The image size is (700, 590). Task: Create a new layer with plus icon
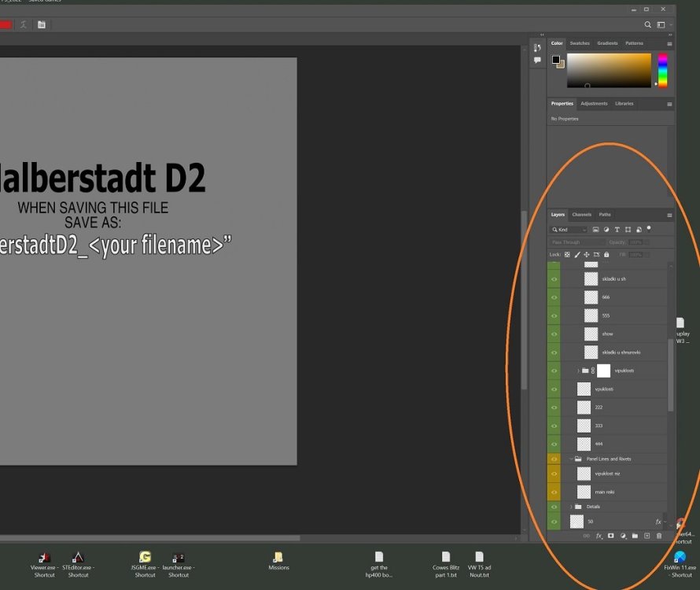pyautogui.click(x=647, y=536)
